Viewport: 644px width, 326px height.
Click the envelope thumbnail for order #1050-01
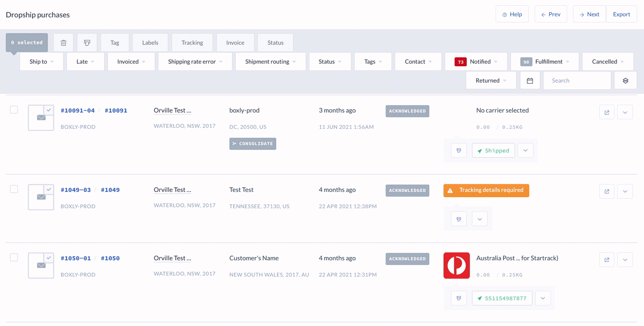[x=41, y=265]
